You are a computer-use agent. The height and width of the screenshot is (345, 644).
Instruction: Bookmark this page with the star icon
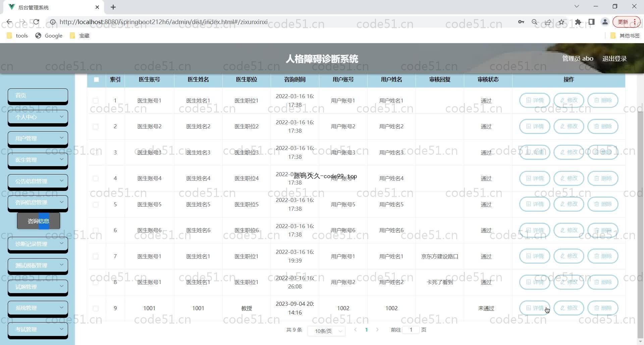561,22
